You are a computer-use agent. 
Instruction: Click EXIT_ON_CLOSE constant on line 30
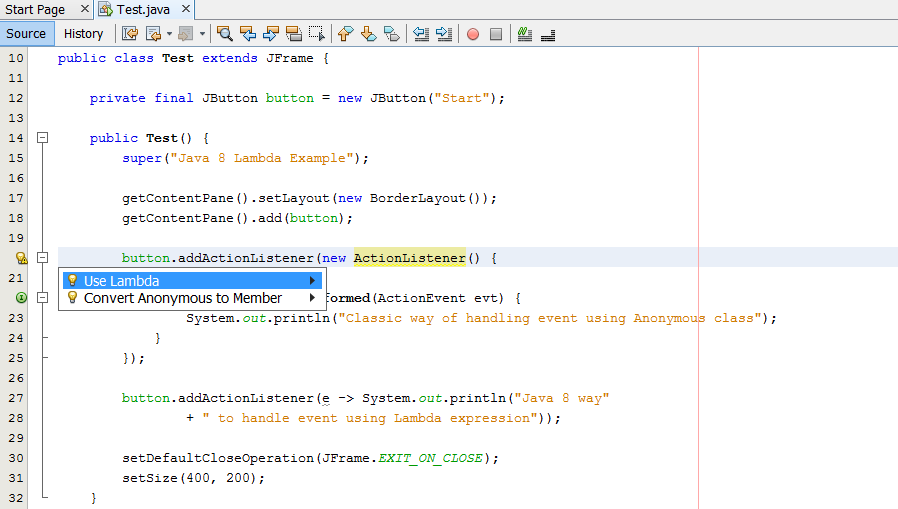coord(430,458)
